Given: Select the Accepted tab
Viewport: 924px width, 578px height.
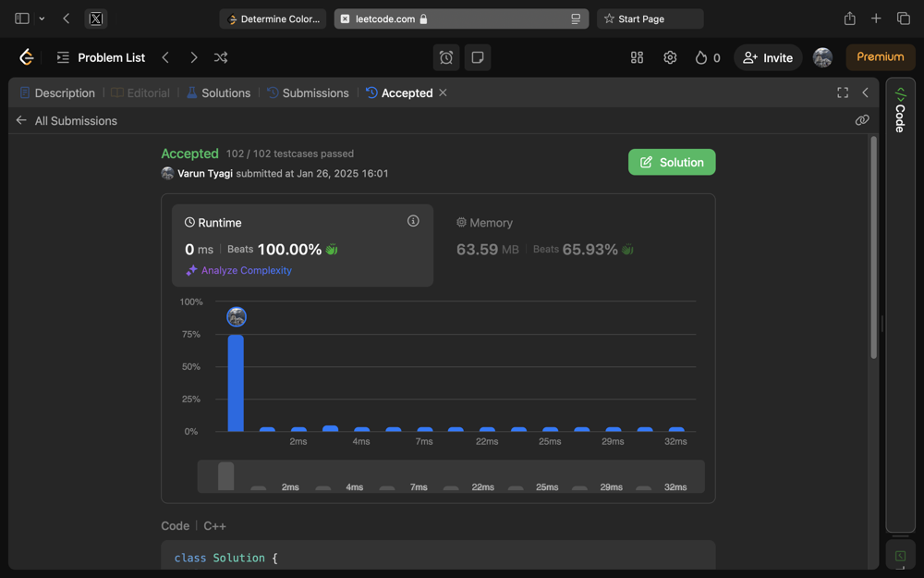Looking at the screenshot, I should coord(399,92).
